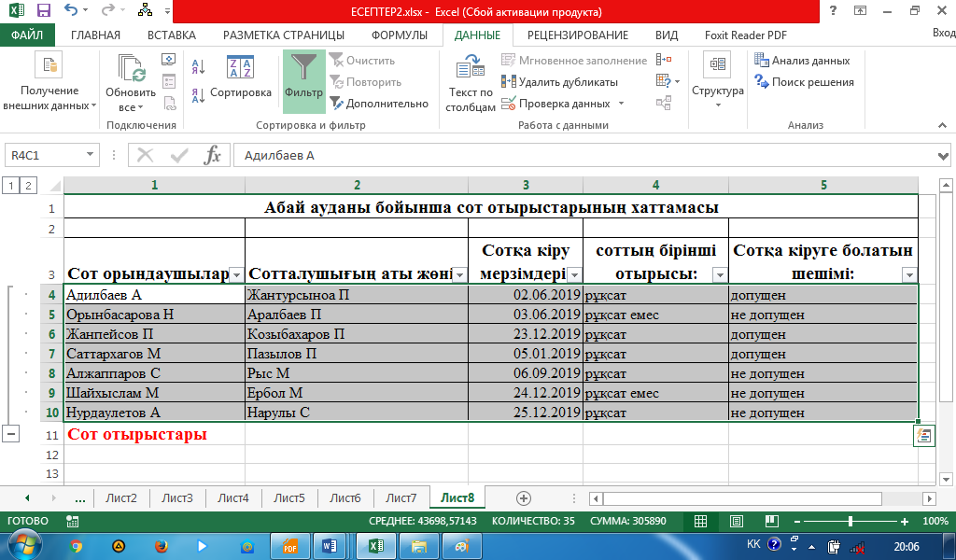Reapply filter with Повторить
Viewport: 956px width, 560px height.
click(x=366, y=81)
